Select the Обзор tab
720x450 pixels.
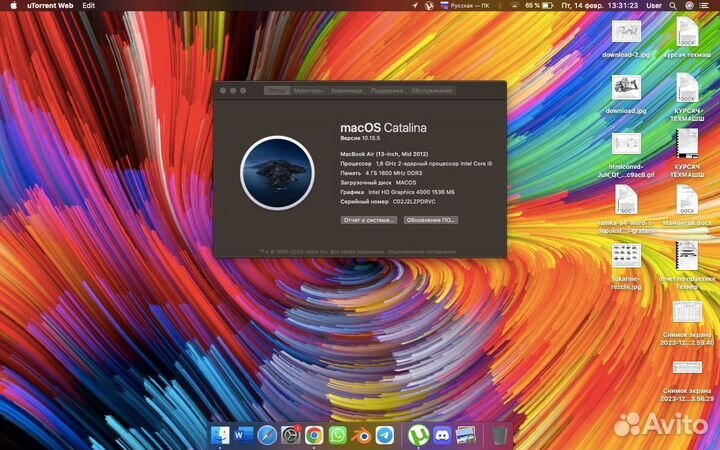click(x=276, y=90)
